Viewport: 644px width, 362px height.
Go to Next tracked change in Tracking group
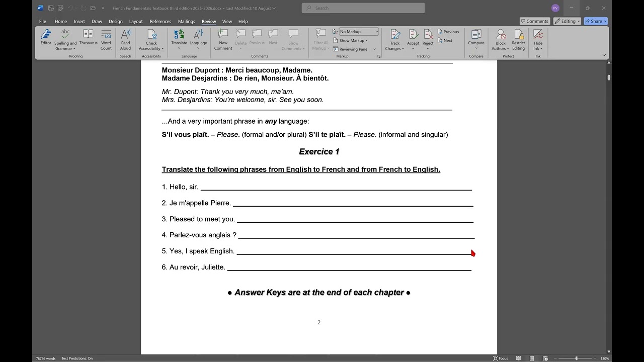(445, 41)
